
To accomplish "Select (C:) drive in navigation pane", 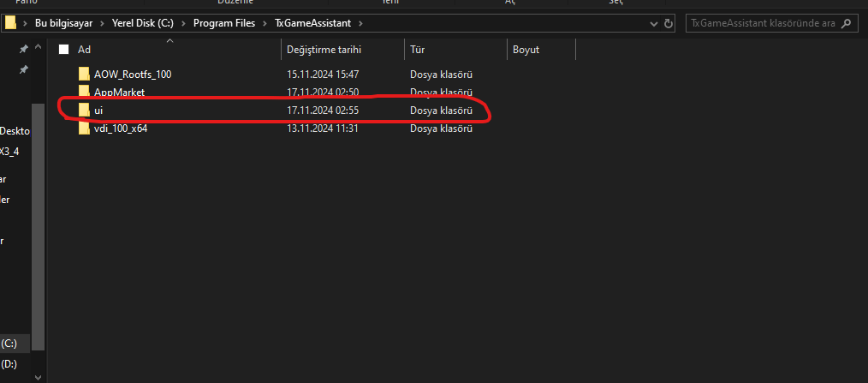I will click(9, 344).
